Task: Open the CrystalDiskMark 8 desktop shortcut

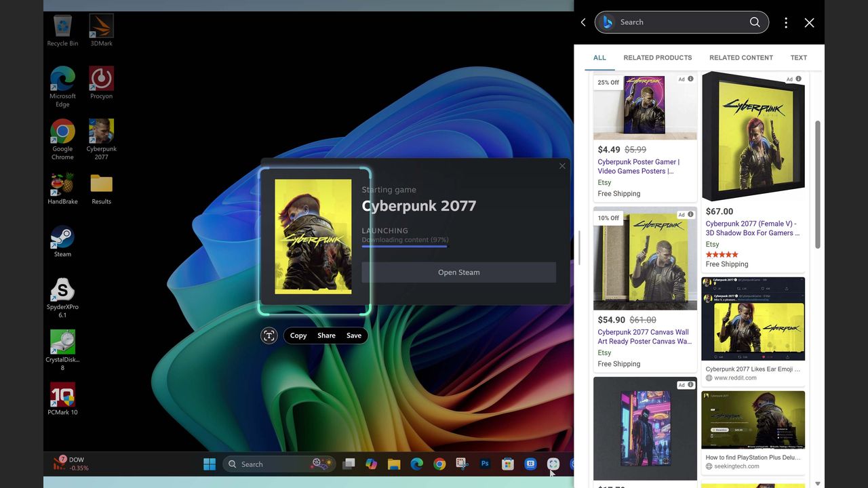Action: (62, 350)
